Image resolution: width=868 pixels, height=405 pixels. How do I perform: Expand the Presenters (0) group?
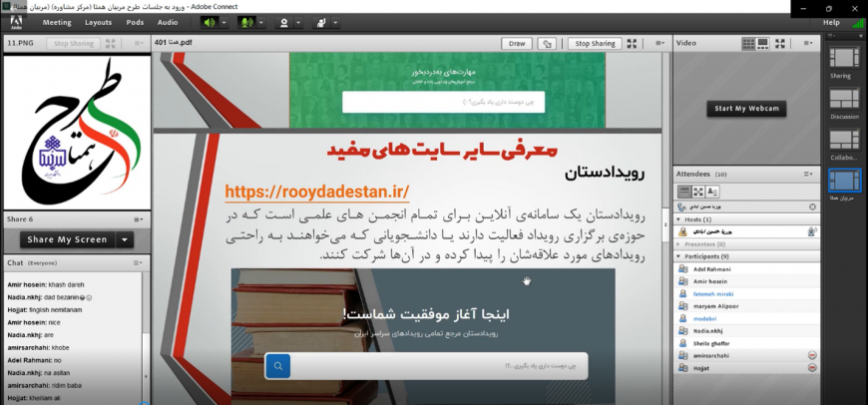point(679,244)
